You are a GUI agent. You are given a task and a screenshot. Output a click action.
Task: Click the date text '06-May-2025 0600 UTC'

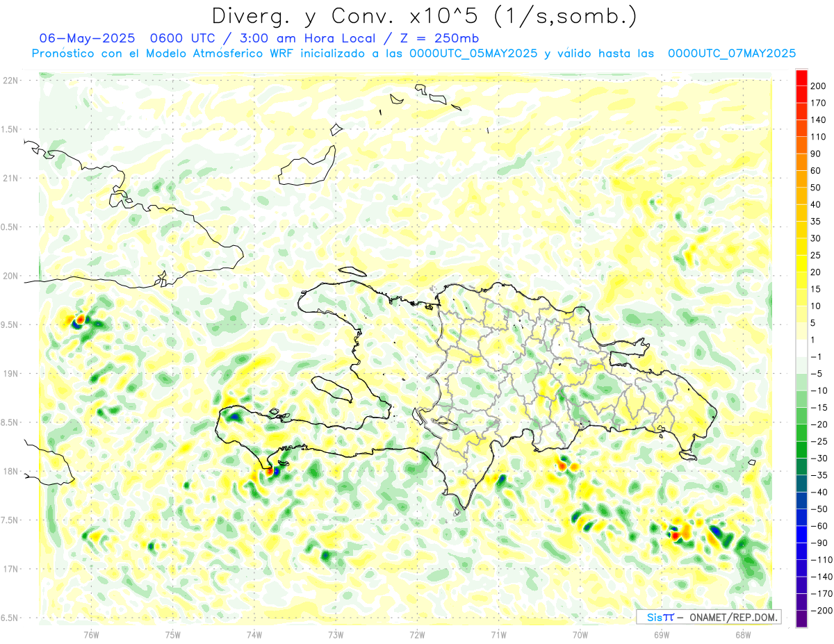coord(125,38)
